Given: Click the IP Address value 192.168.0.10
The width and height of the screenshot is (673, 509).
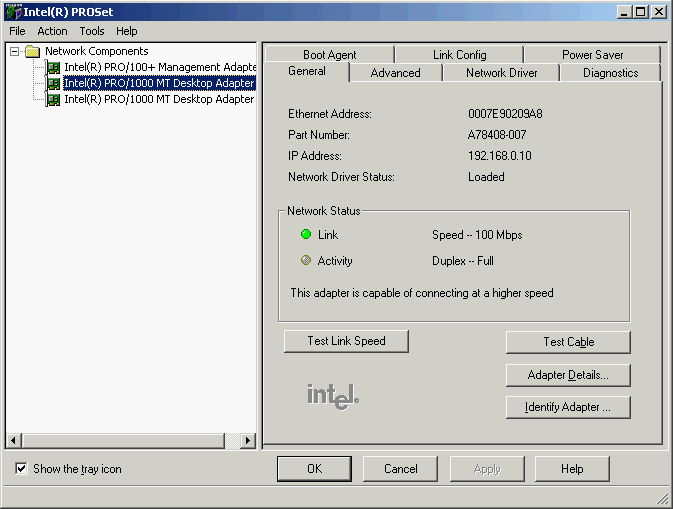Looking at the screenshot, I should pos(500,156).
